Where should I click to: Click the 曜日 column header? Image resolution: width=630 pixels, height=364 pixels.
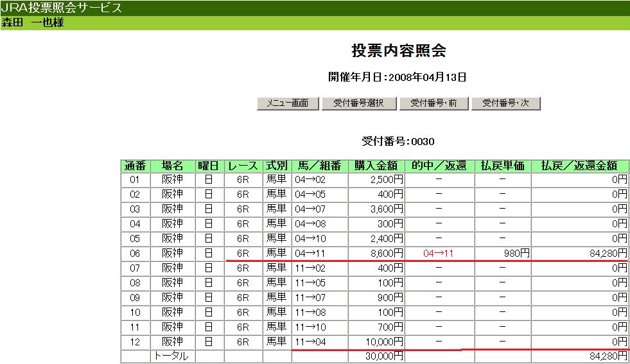point(209,166)
